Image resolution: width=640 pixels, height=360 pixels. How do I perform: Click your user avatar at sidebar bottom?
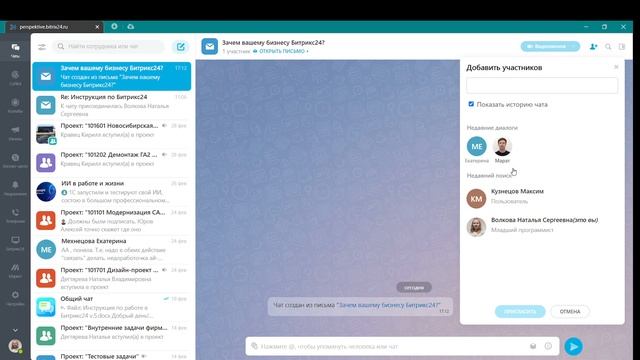(15, 346)
